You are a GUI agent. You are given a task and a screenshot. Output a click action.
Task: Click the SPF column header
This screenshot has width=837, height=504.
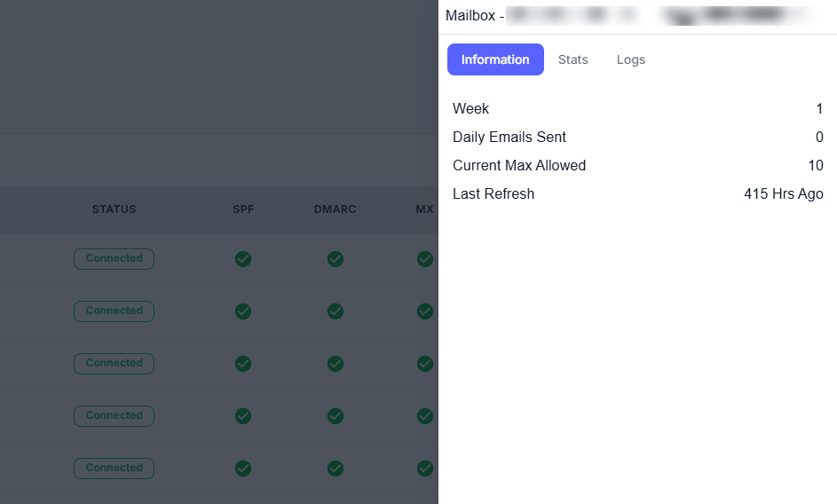coord(243,209)
